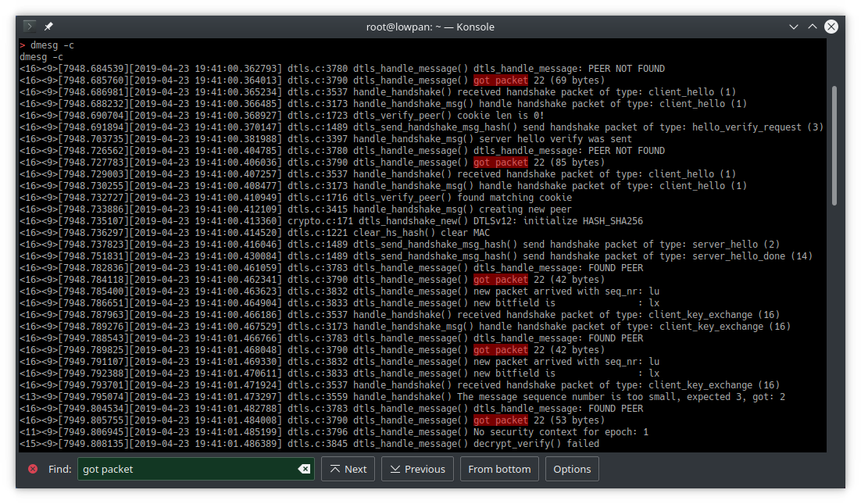This screenshot has height=504, width=861.
Task: Click 'got packet' on the 7948.784118 line
Action: click(500, 280)
